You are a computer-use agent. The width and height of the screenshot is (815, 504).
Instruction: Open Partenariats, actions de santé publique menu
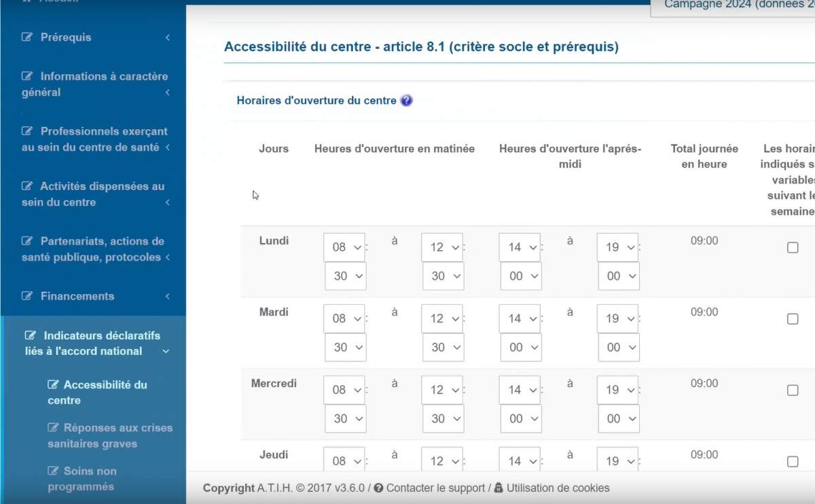pyautogui.click(x=95, y=249)
